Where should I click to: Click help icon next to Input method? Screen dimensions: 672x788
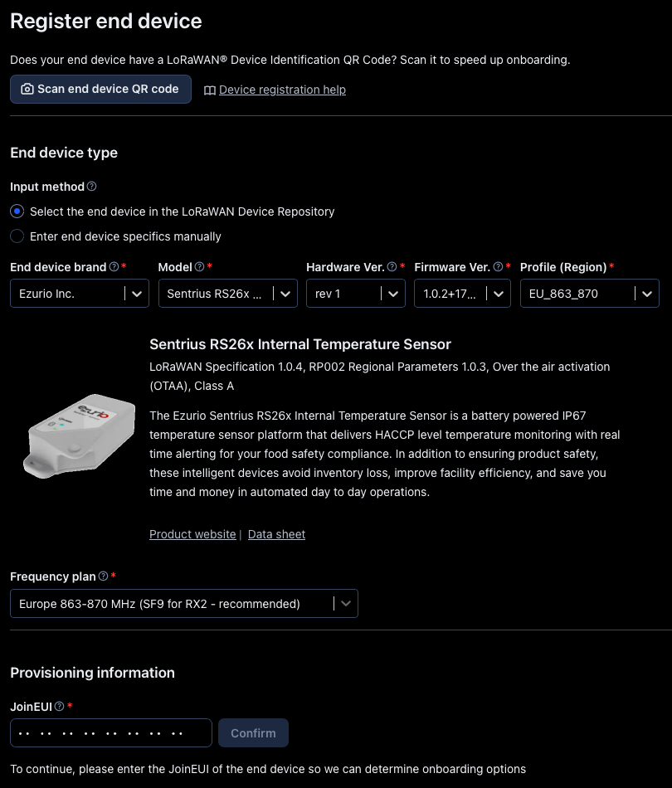[x=92, y=187]
